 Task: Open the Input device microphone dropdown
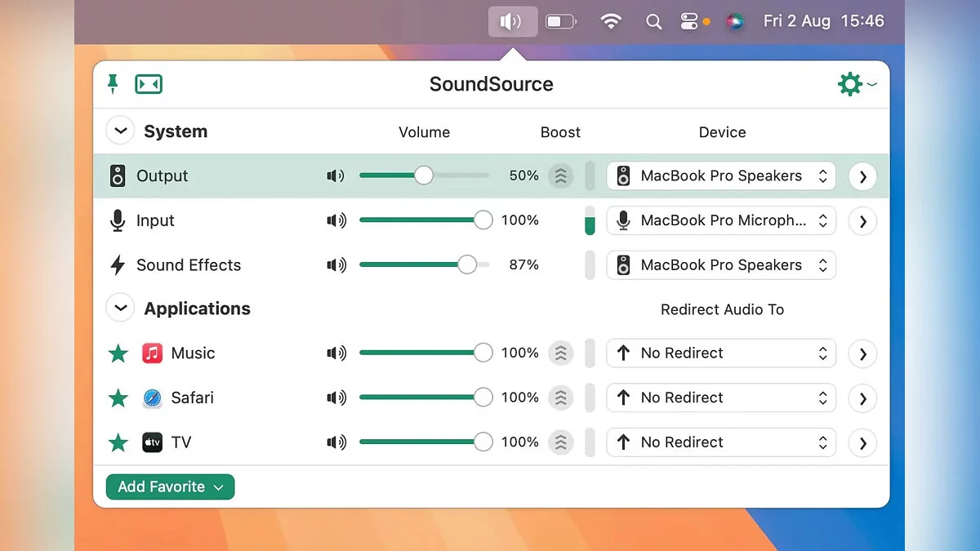click(721, 220)
